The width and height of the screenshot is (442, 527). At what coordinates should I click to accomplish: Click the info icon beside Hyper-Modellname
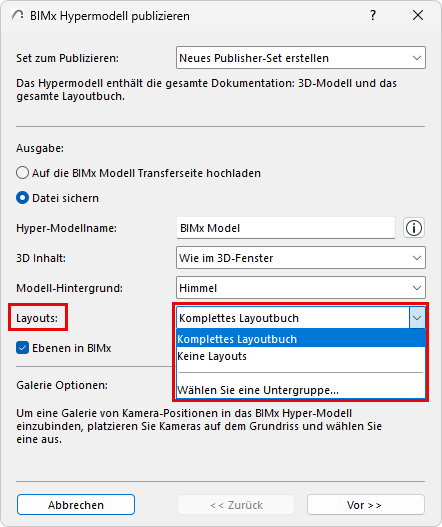tap(413, 228)
